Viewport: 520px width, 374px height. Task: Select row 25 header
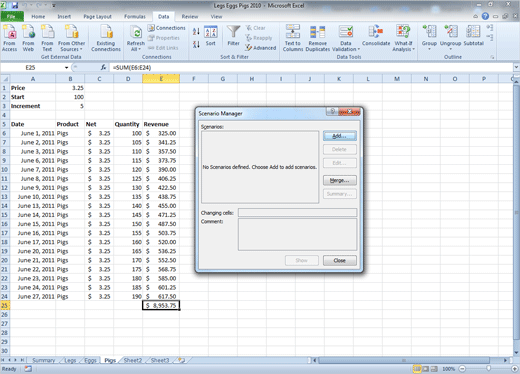[5, 305]
